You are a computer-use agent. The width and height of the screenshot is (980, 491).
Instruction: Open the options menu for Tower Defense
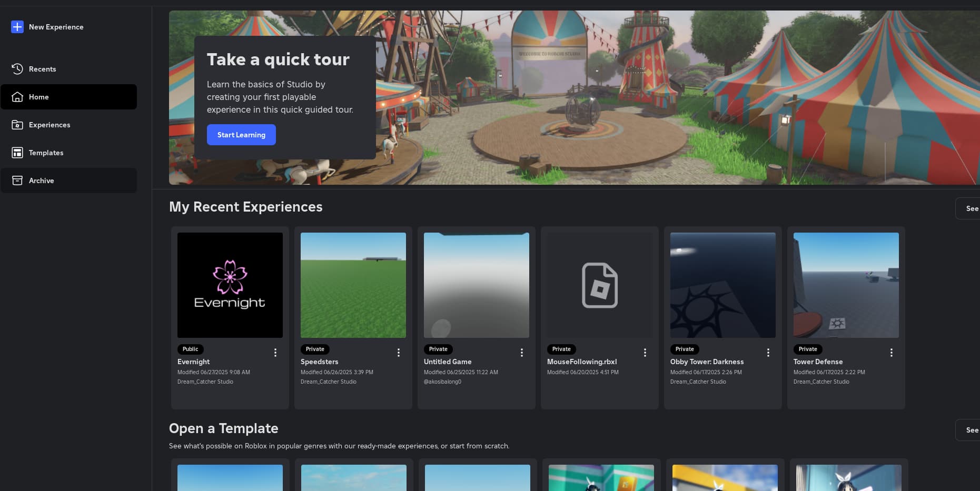click(x=892, y=353)
